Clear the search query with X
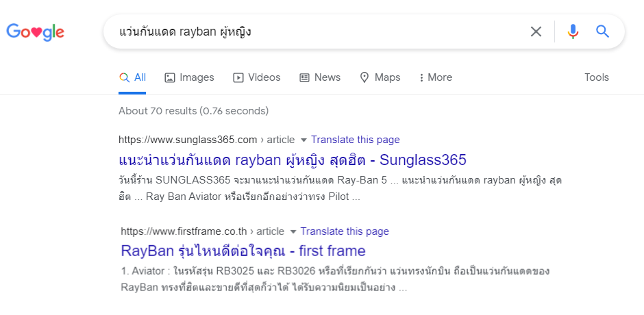 pyautogui.click(x=536, y=32)
